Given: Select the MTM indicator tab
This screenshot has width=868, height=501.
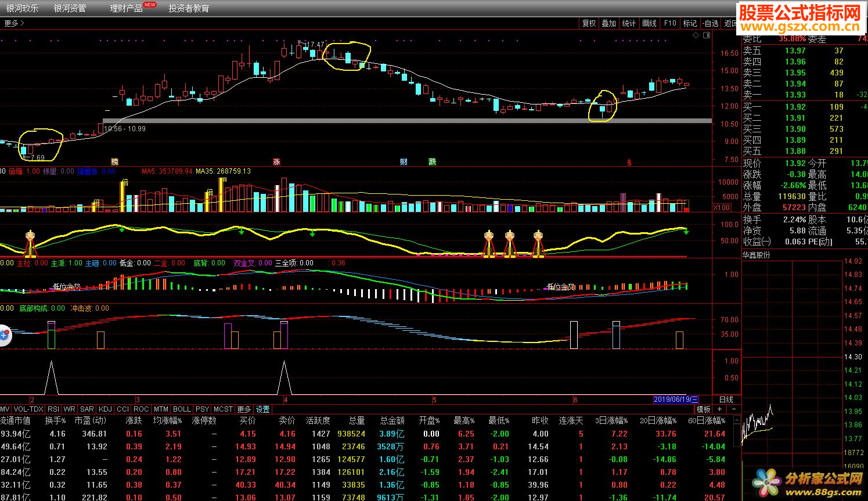Looking at the screenshot, I should tap(161, 409).
